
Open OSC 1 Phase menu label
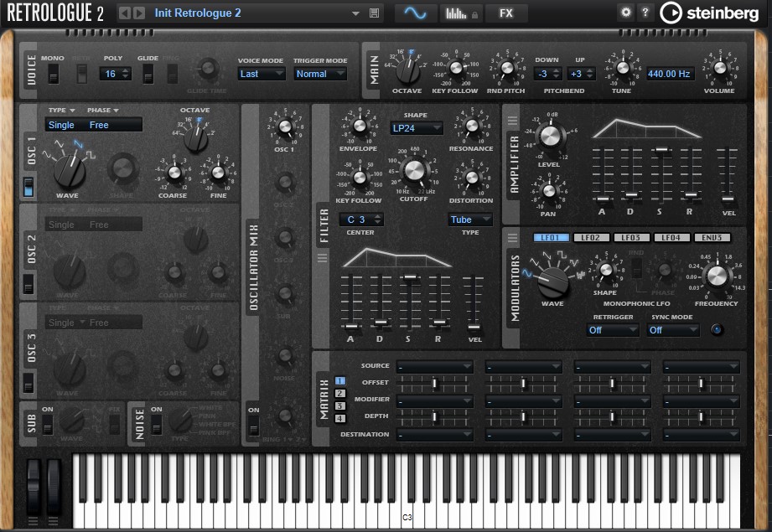point(103,111)
